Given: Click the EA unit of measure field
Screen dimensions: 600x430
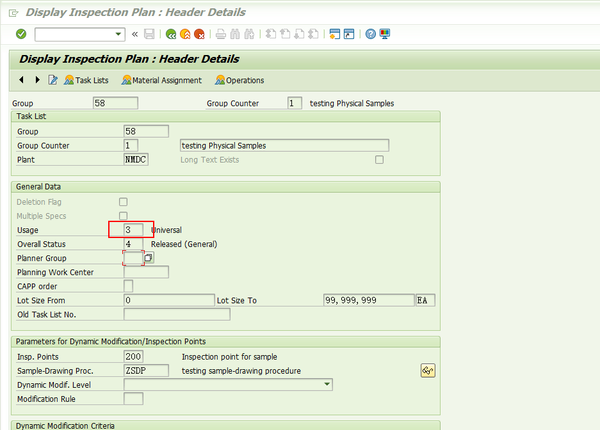Looking at the screenshot, I should click(x=426, y=300).
